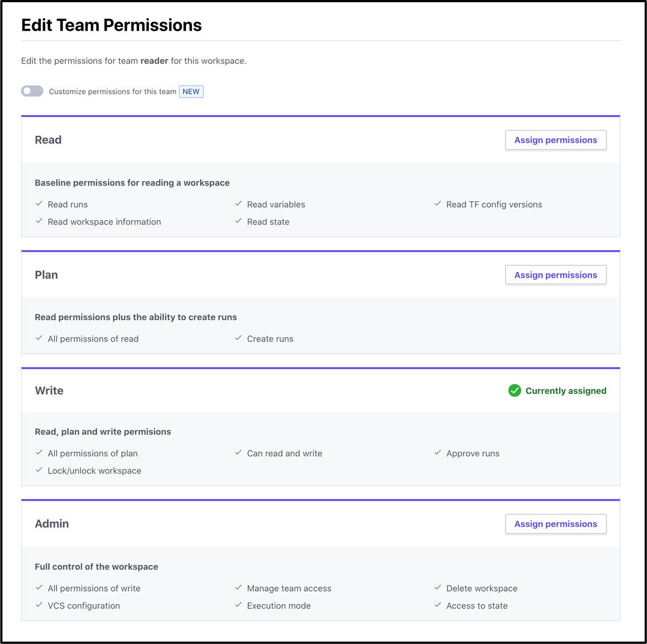Click the green Currently assigned checkmark icon
The image size is (647, 644).
514,390
